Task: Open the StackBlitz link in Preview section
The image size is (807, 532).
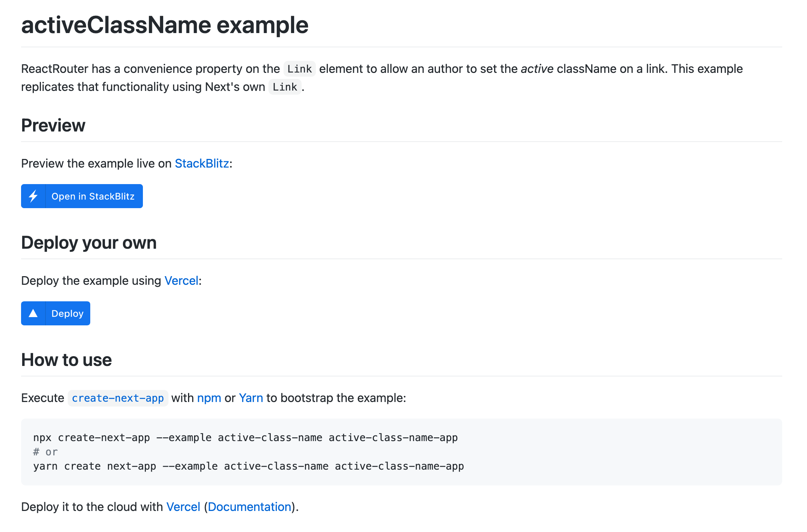Action: point(202,163)
